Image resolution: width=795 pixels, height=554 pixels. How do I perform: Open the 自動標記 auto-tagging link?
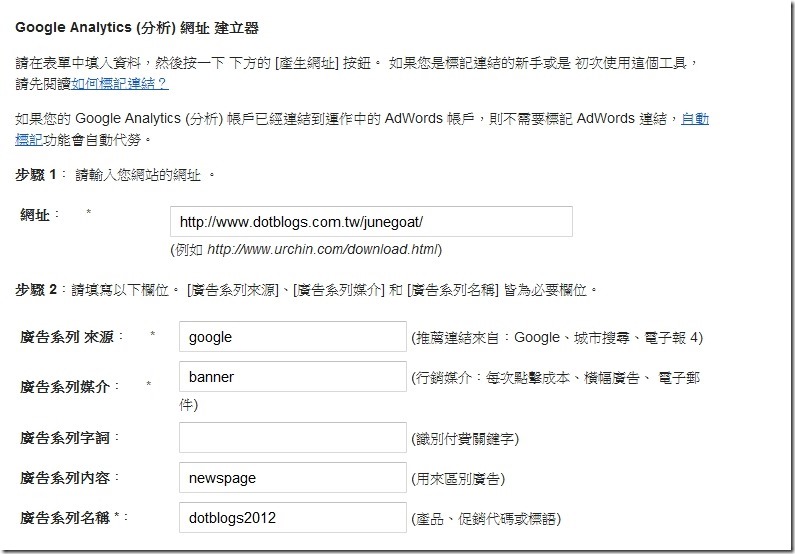coord(695,119)
